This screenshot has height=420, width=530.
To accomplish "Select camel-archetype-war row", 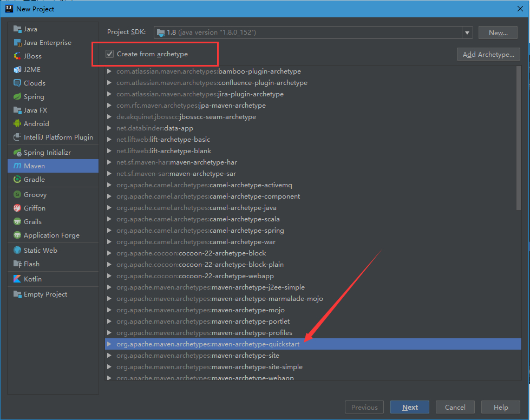I will (313, 241).
